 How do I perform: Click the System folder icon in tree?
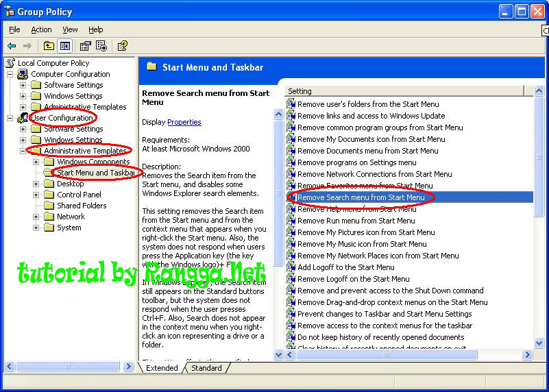point(49,228)
